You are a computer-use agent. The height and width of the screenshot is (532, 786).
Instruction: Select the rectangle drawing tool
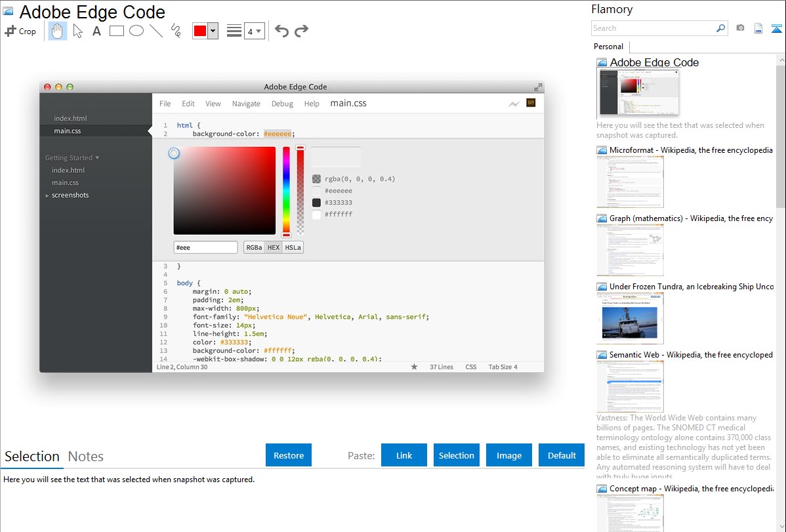point(116,31)
